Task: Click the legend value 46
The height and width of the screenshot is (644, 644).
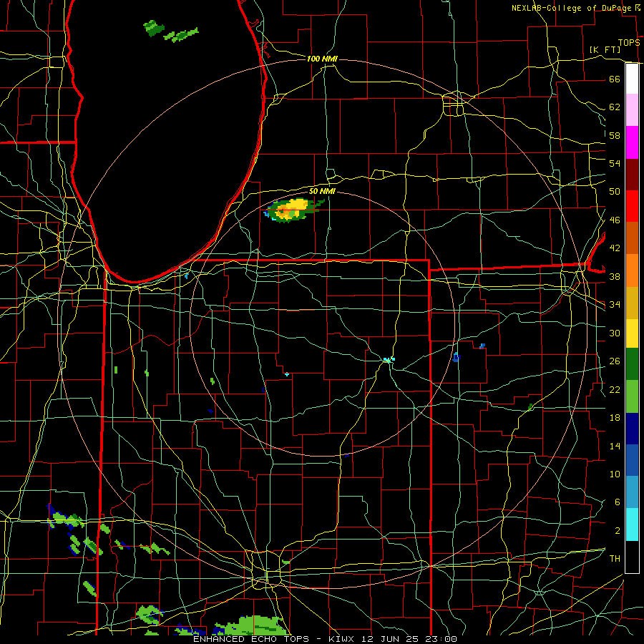Action: (x=615, y=220)
